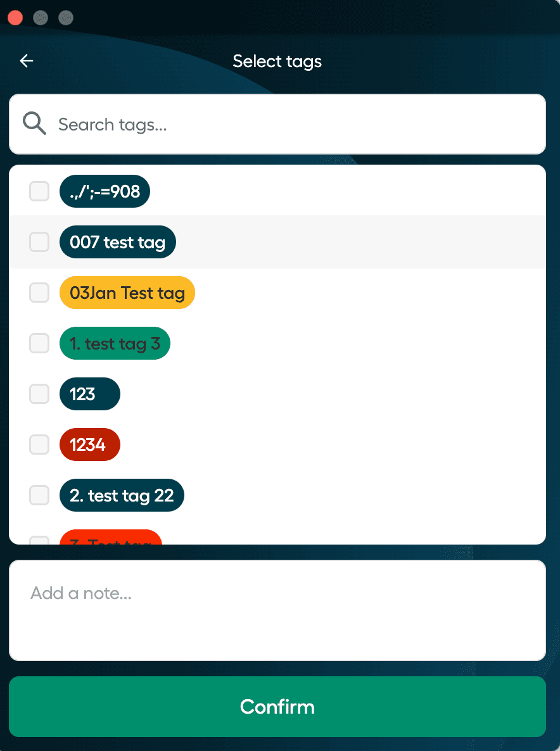Check the checkbox beside the "../';-=908" tag
The height and width of the screenshot is (751, 560).
coord(39,191)
